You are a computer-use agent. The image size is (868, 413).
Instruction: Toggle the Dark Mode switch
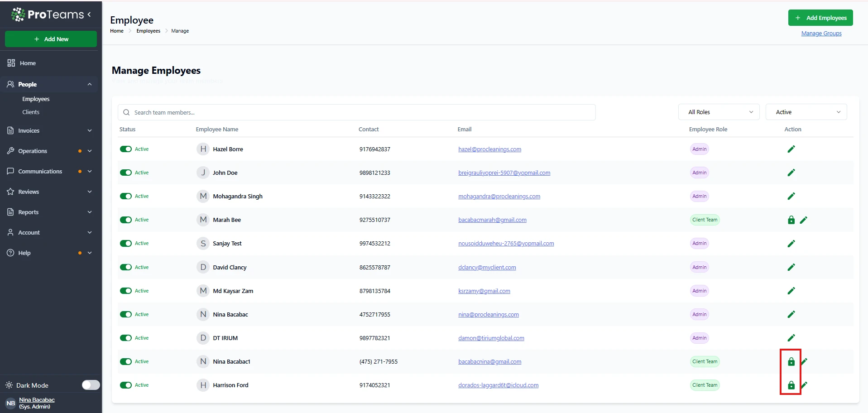pos(91,385)
